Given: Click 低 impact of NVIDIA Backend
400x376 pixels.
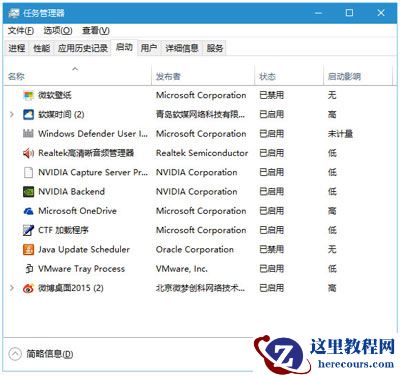Looking at the screenshot, I should (332, 192).
